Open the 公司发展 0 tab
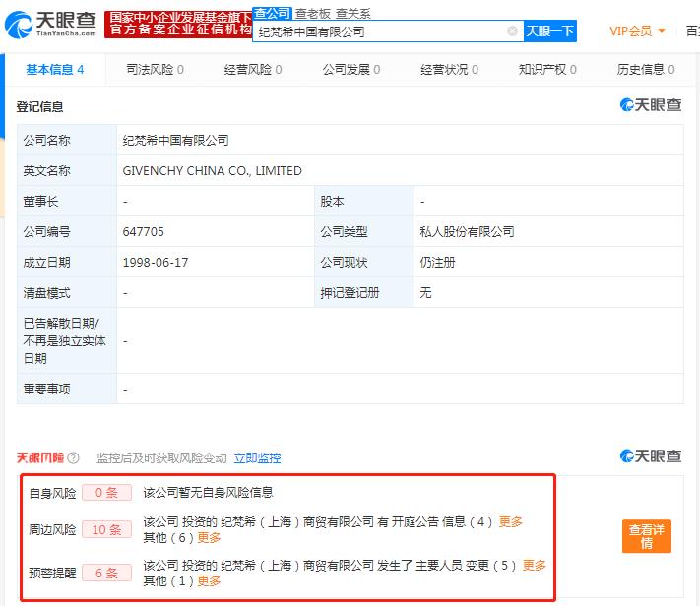Screen dimensions: 700x606 [x=351, y=70]
